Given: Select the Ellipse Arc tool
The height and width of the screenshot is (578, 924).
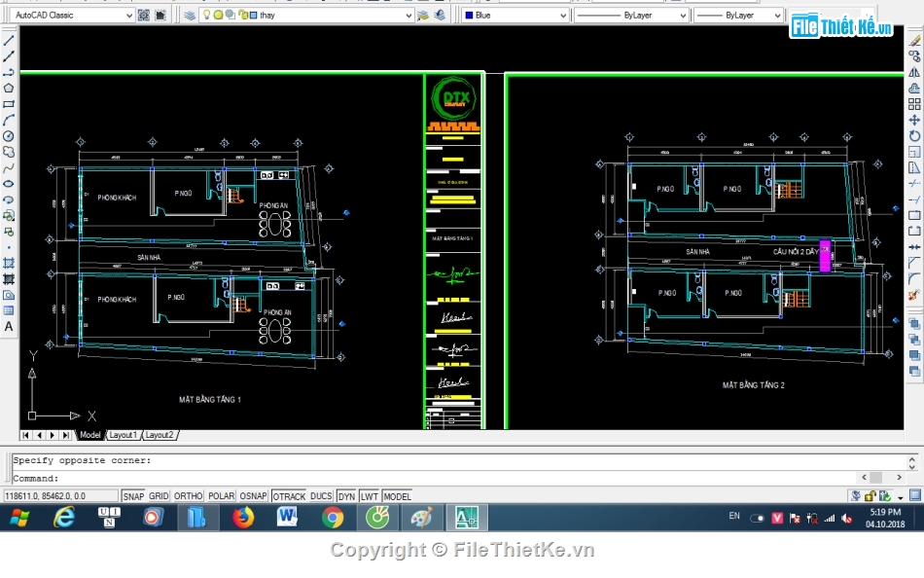Looking at the screenshot, I should coord(8,199).
